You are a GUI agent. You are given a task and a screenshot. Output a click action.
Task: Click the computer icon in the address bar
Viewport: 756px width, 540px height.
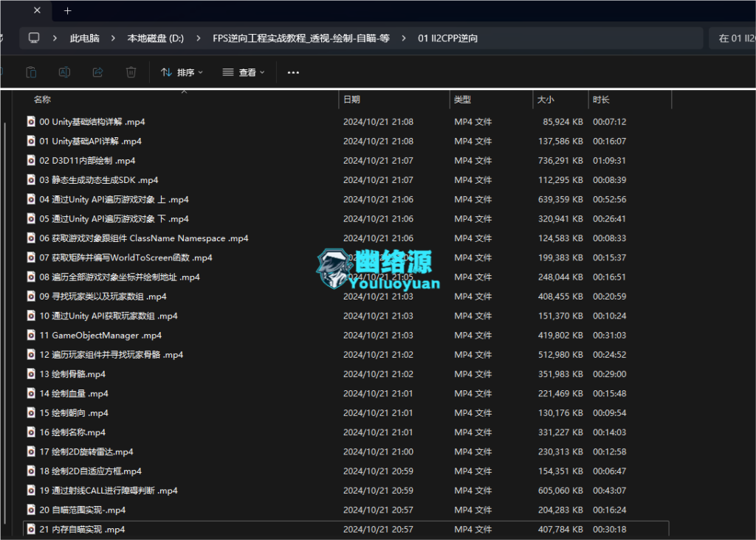click(x=34, y=38)
